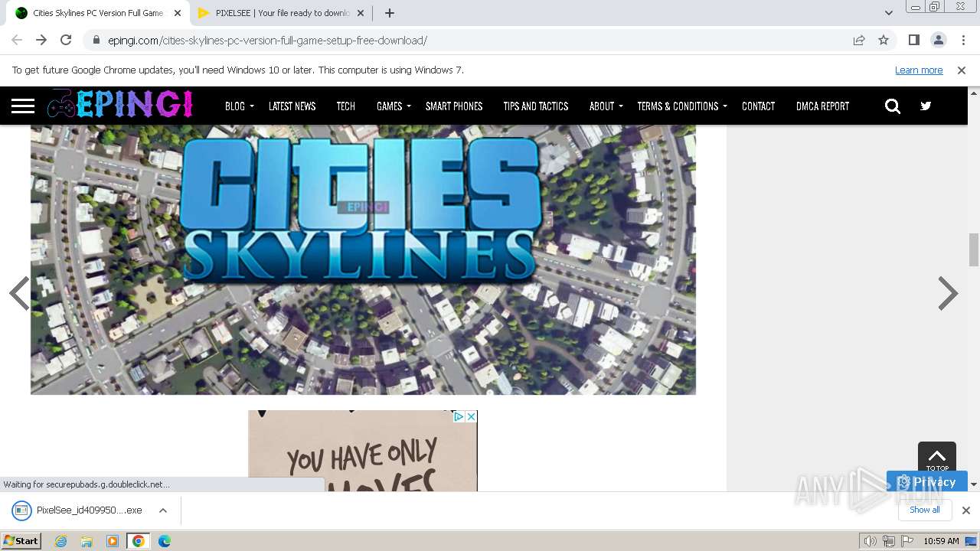The height and width of the screenshot is (551, 980).
Task: Open Internet Explorer from taskbar
Action: pyautogui.click(x=61, y=541)
